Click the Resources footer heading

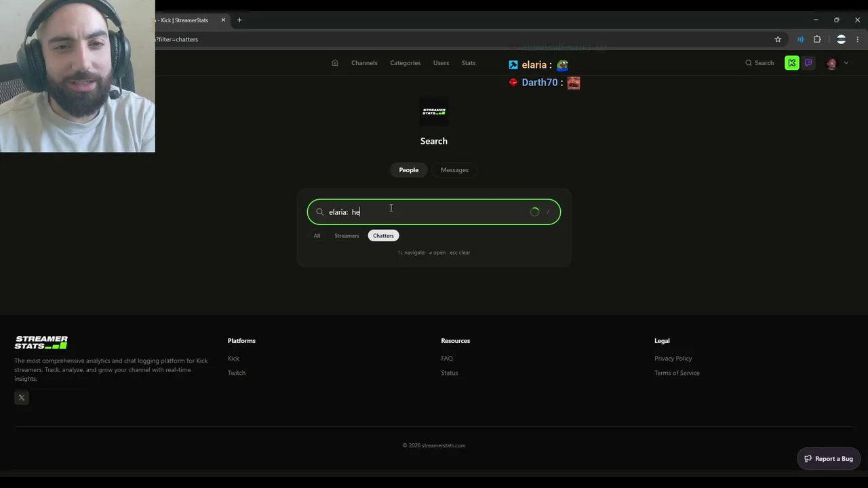tap(455, 341)
